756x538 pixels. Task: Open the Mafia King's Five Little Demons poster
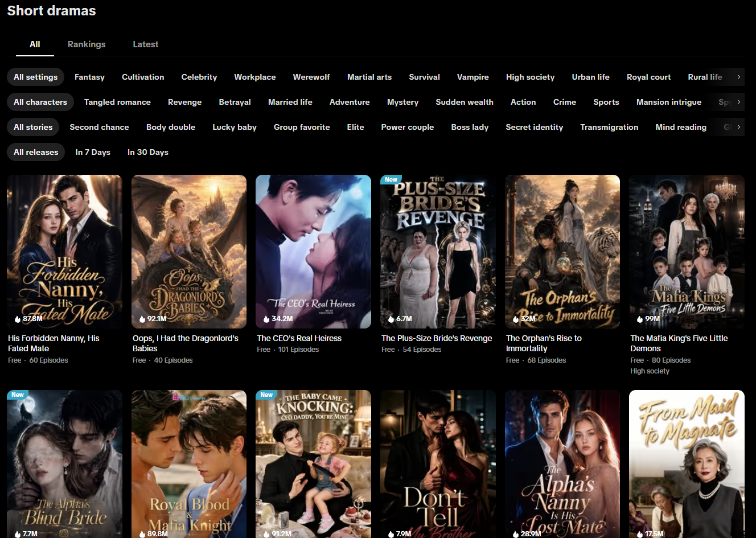[x=687, y=252]
